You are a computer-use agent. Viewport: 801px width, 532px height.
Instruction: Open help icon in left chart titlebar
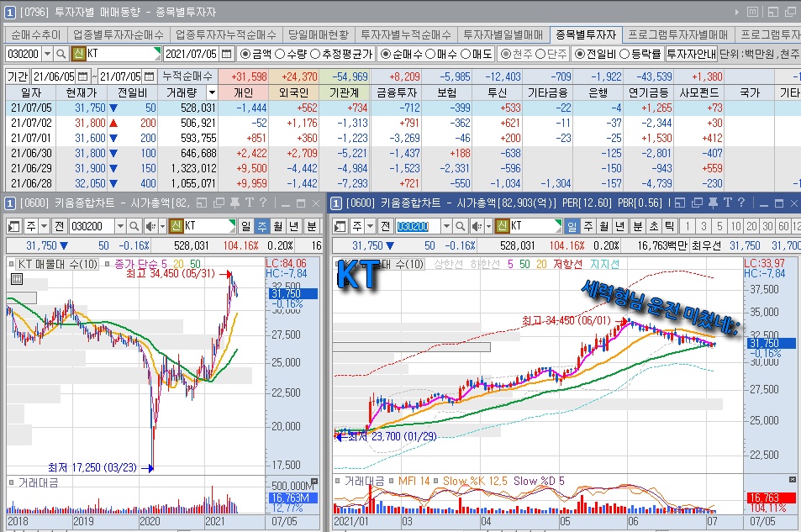262,203
